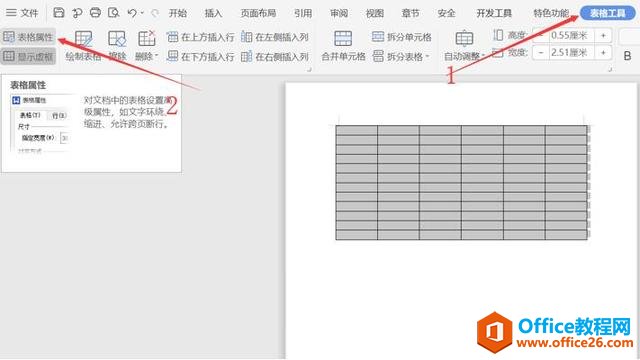
Task: Click the top-left table cell
Action: (x=357, y=130)
